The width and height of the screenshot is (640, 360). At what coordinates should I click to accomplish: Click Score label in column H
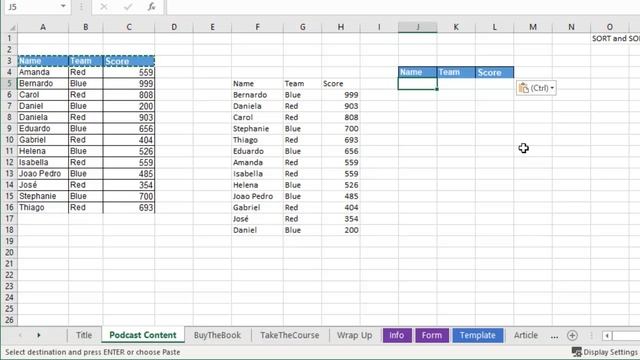[341, 84]
